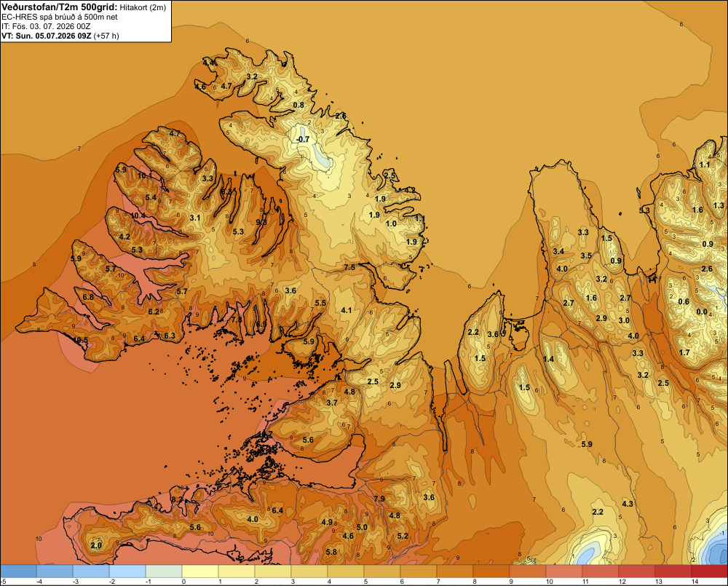The width and height of the screenshot is (728, 586).
Task: Select the "1.7" temperature value
Action: point(684,352)
